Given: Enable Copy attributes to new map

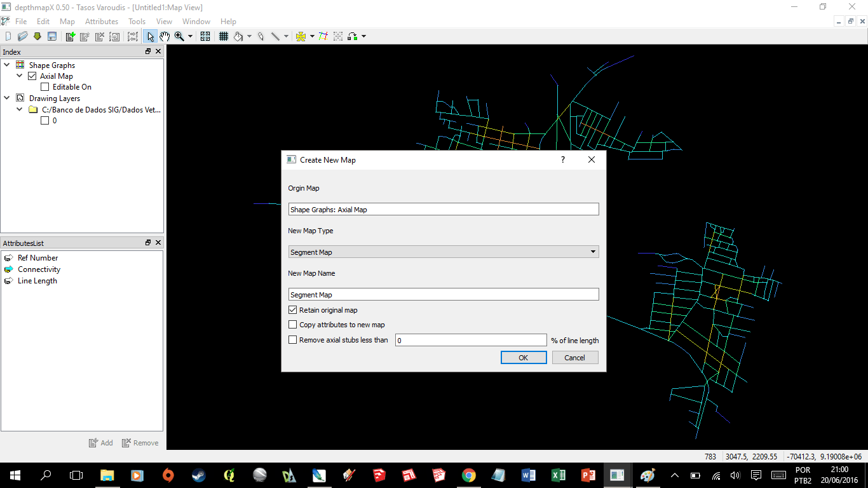Looking at the screenshot, I should click(x=293, y=325).
